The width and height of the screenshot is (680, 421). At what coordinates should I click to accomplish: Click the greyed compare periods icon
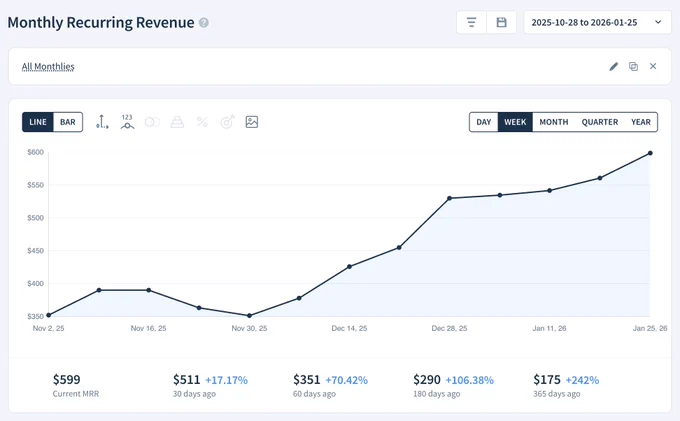click(x=152, y=122)
